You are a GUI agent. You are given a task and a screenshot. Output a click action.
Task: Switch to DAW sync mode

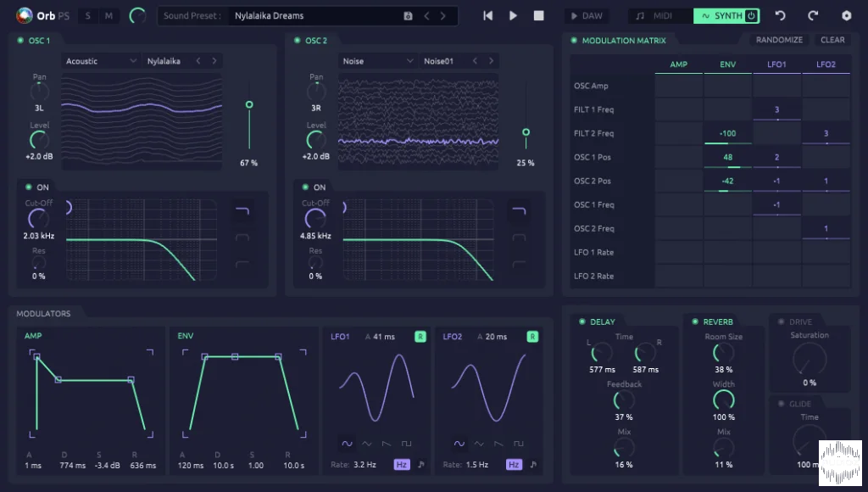pyautogui.click(x=587, y=16)
